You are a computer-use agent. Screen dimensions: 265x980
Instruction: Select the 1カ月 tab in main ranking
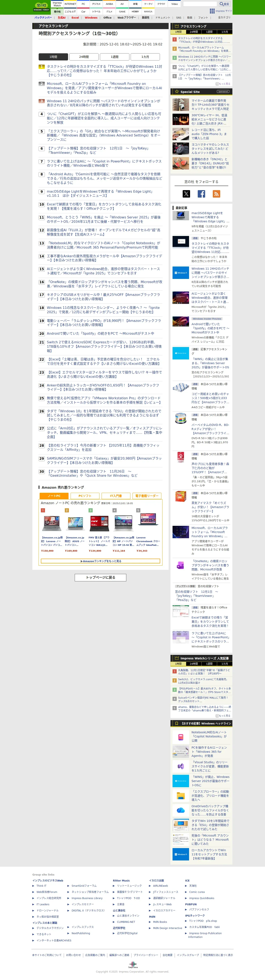pyautogui.click(x=145, y=57)
